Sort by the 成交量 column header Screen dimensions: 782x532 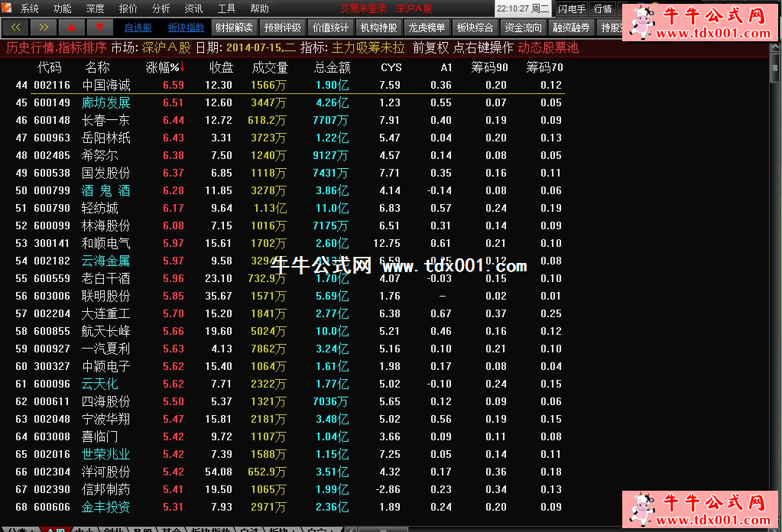coord(270,67)
